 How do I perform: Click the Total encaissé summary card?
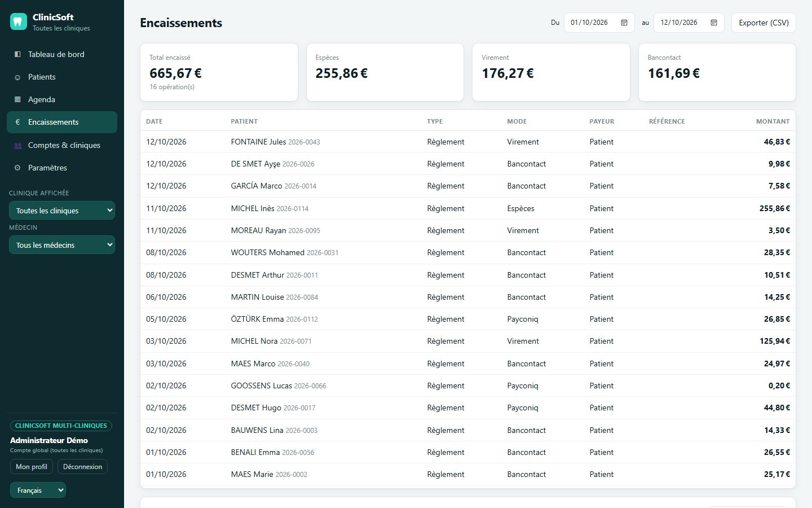point(219,72)
